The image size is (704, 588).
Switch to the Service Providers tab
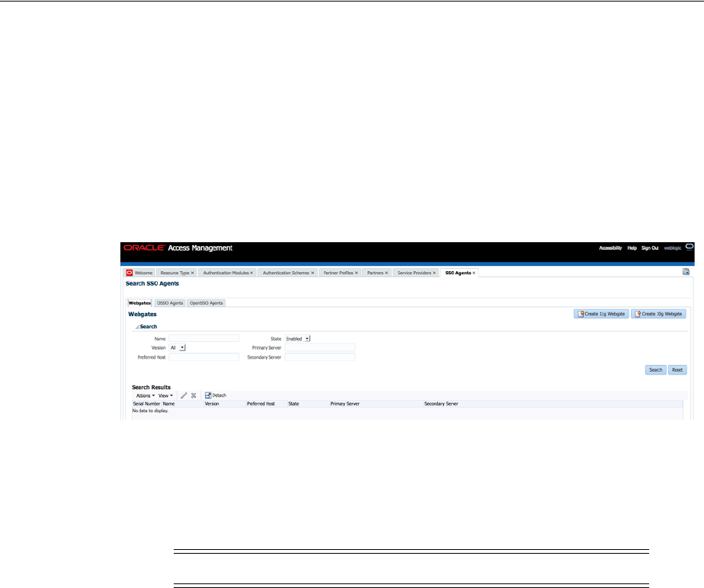coord(414,273)
